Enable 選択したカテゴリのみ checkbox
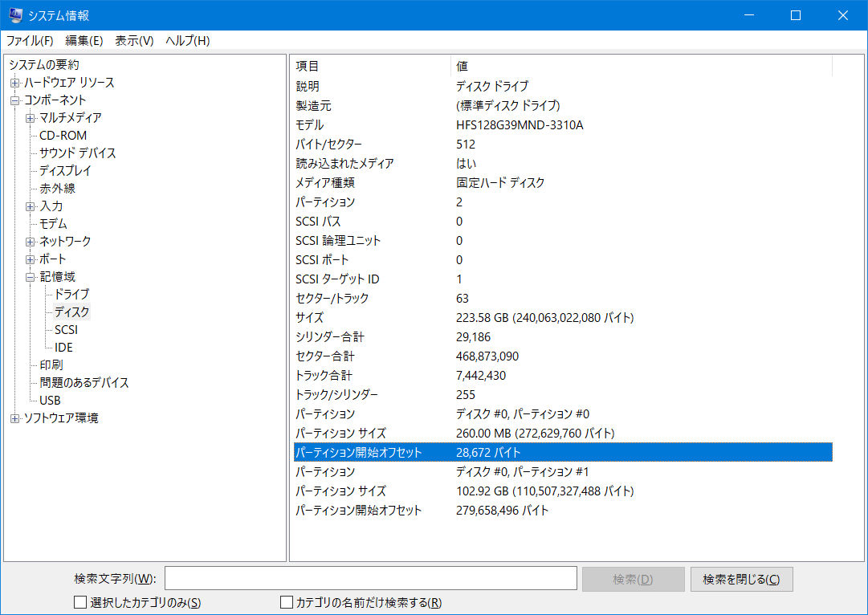This screenshot has height=615, width=868. click(x=79, y=602)
